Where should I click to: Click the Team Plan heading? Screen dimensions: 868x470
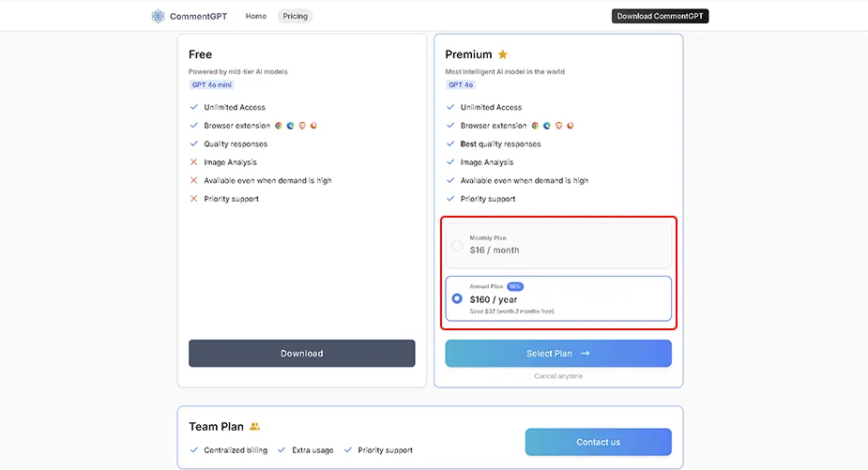[x=216, y=426]
